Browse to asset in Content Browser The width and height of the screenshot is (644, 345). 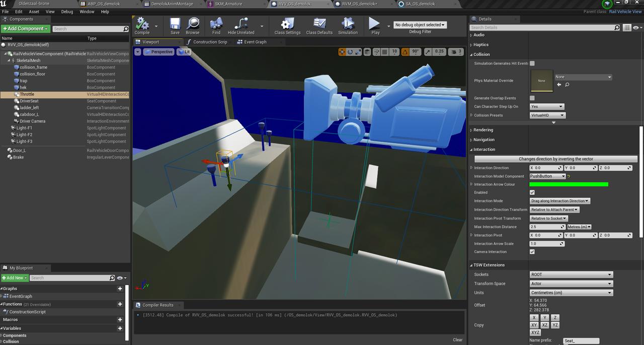click(193, 26)
